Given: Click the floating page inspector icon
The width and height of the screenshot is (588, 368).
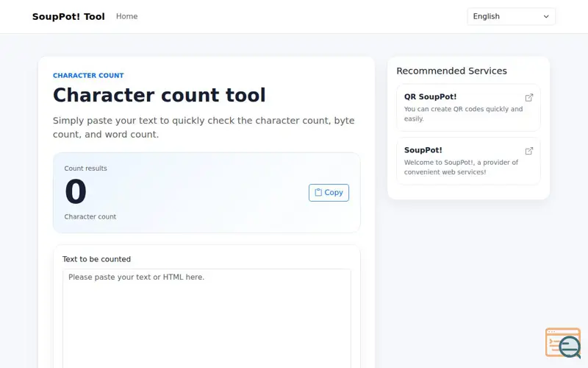Looking at the screenshot, I should [x=563, y=343].
